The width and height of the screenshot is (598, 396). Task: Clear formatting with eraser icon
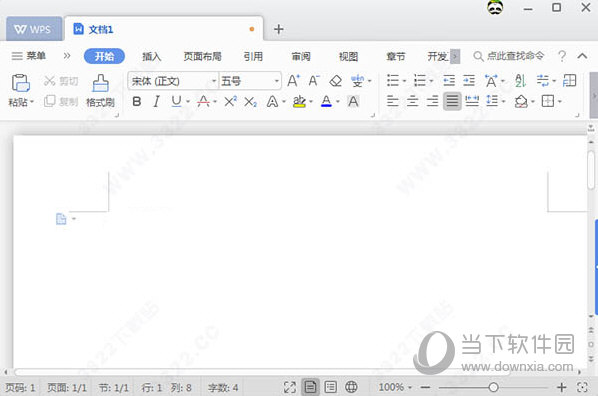click(x=336, y=81)
